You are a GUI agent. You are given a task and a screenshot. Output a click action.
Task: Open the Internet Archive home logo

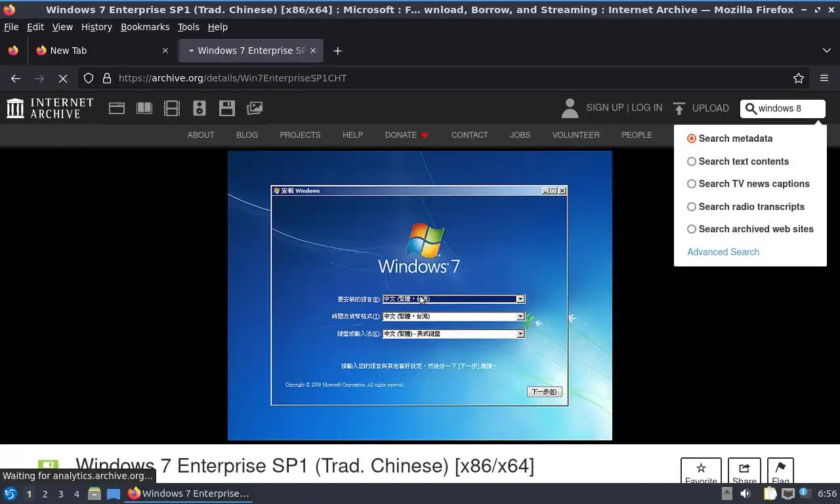[50, 108]
